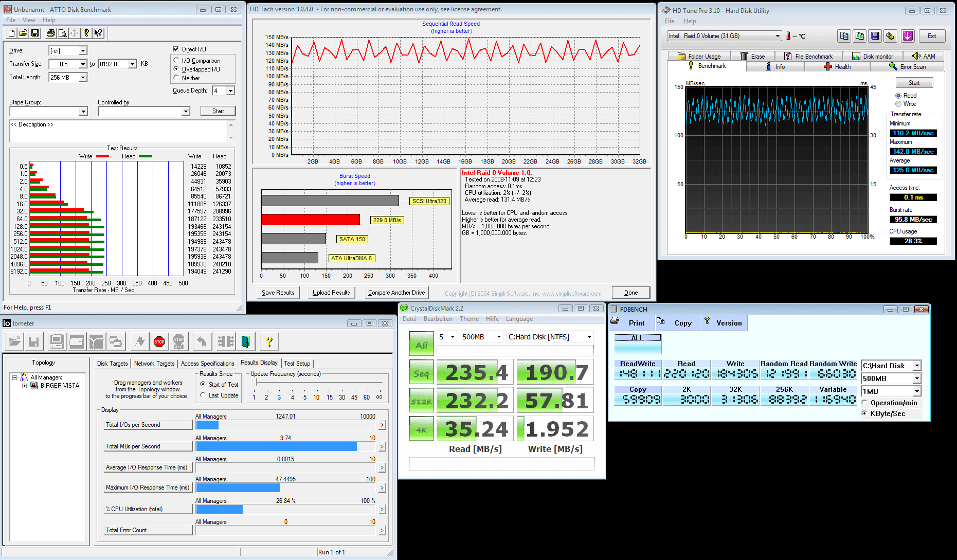Click Iometer start new manager computer icon

[x=57, y=341]
